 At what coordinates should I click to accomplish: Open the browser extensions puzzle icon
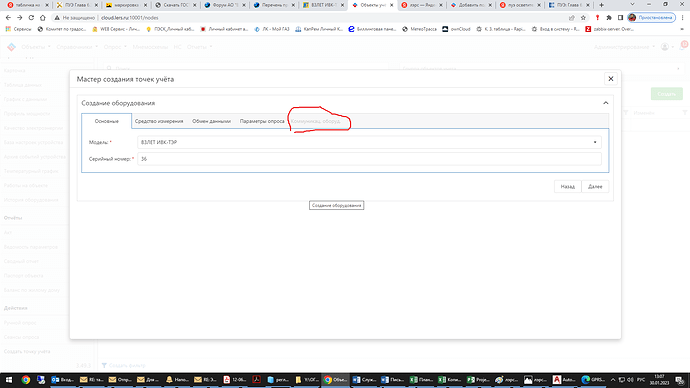[609, 18]
